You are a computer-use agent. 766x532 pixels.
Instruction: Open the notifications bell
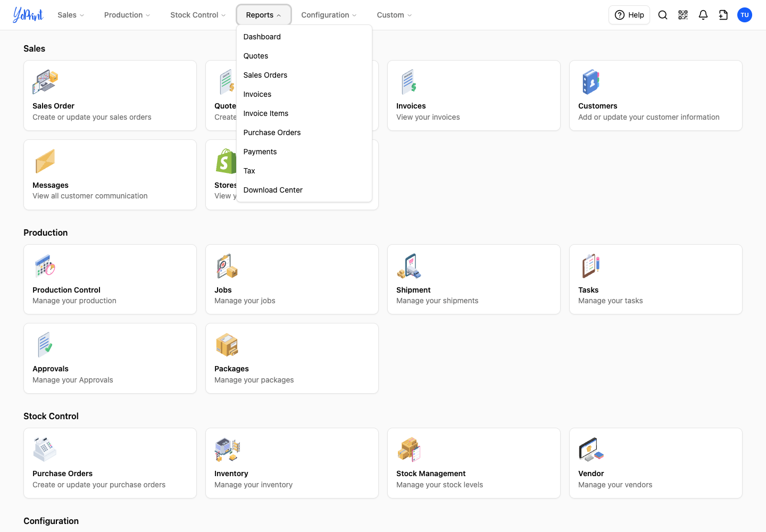coord(703,15)
